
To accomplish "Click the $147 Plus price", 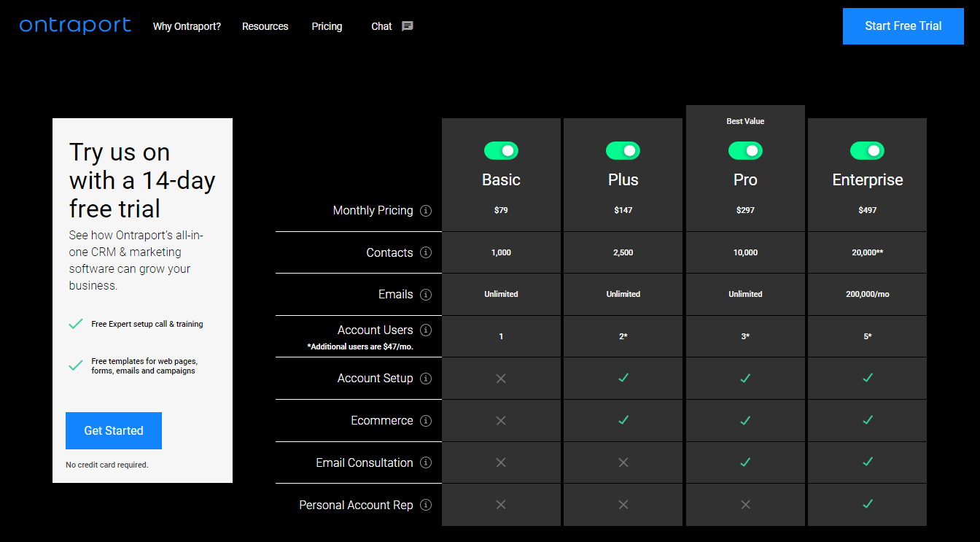I will [x=623, y=210].
